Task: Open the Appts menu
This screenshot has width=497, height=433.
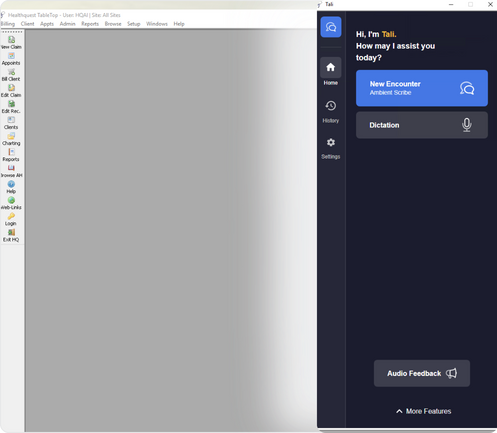Action: point(47,24)
